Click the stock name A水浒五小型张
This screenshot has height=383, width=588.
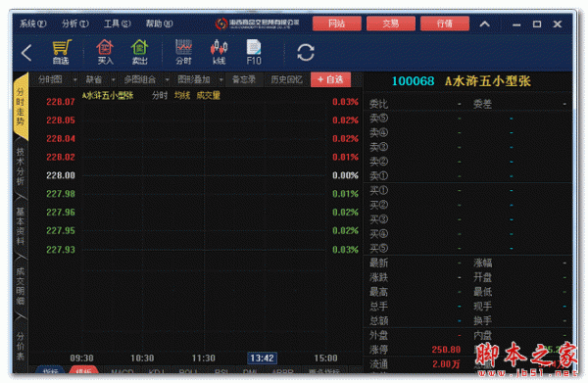[487, 81]
